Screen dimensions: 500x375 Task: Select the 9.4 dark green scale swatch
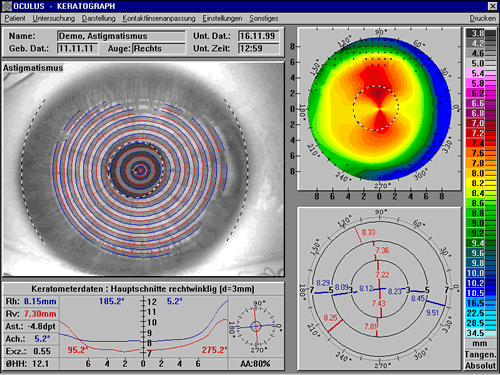point(481,243)
